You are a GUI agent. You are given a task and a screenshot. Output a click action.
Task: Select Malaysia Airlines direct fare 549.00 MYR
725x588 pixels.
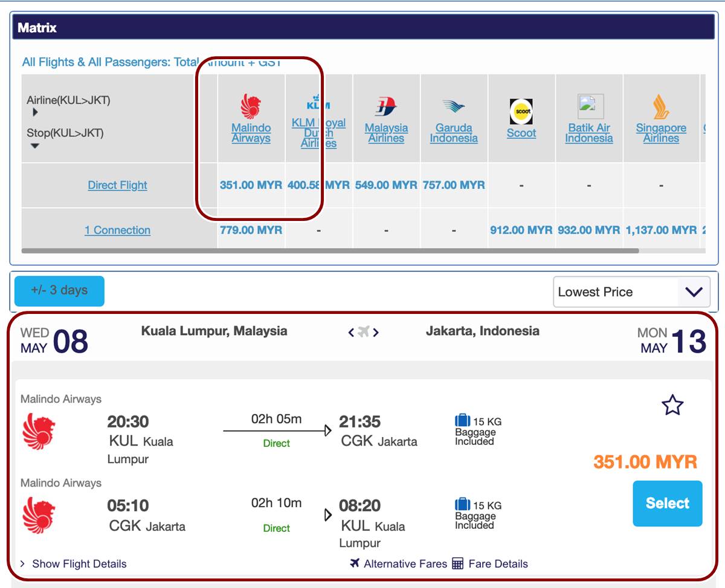[x=386, y=185]
